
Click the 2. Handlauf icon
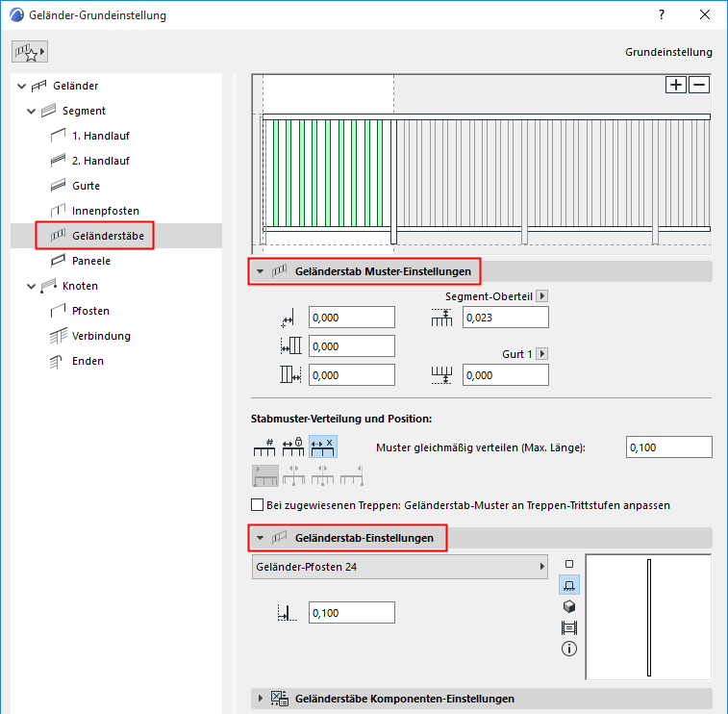pyautogui.click(x=58, y=161)
